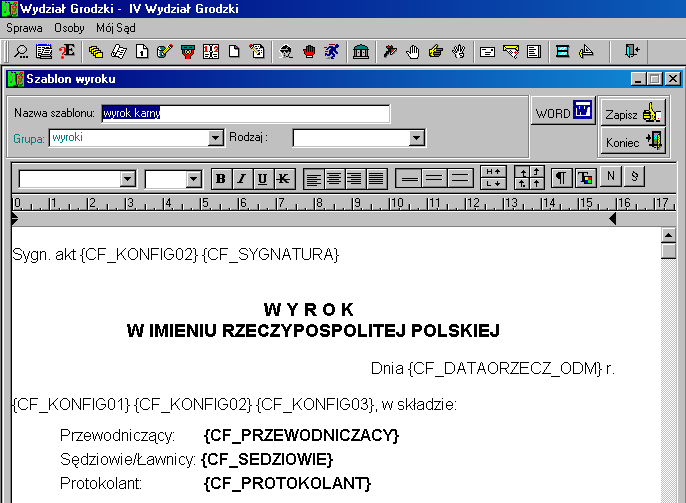Click the question mark E toolbar icon
Screen dimensions: 686x503
(x=67, y=52)
